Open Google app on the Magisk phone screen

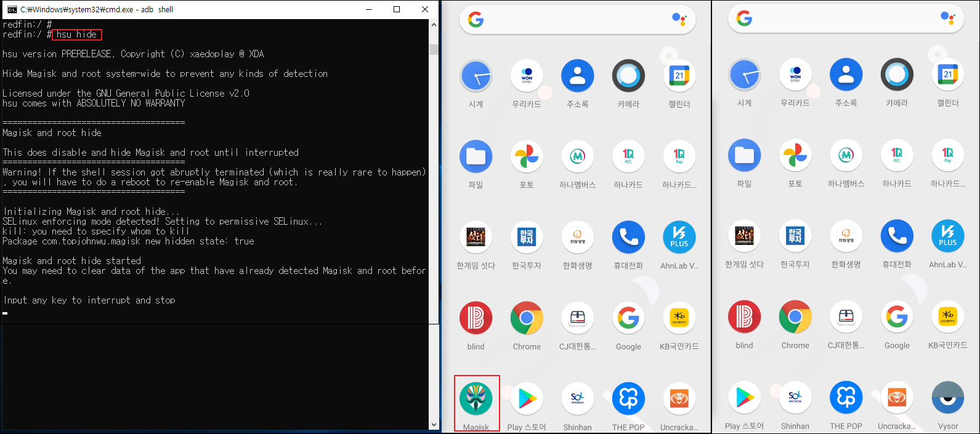(x=628, y=318)
